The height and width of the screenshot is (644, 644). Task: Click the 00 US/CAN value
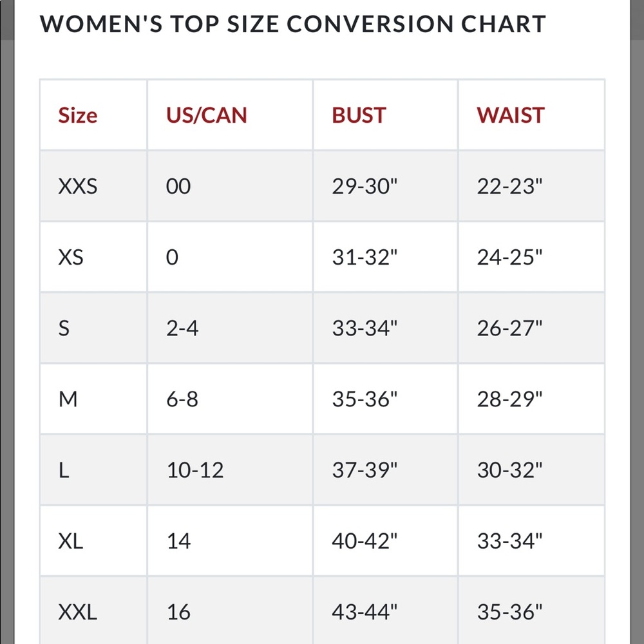[x=178, y=186]
